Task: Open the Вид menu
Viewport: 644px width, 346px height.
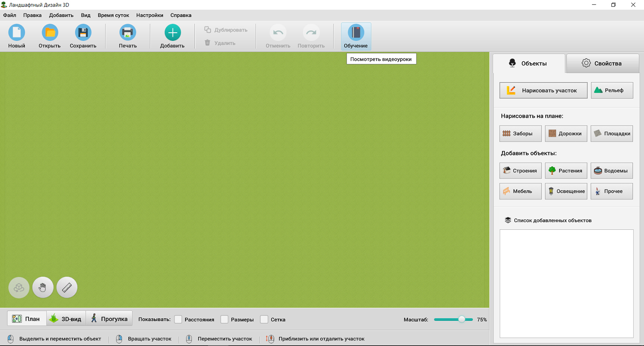Action: tap(85, 15)
